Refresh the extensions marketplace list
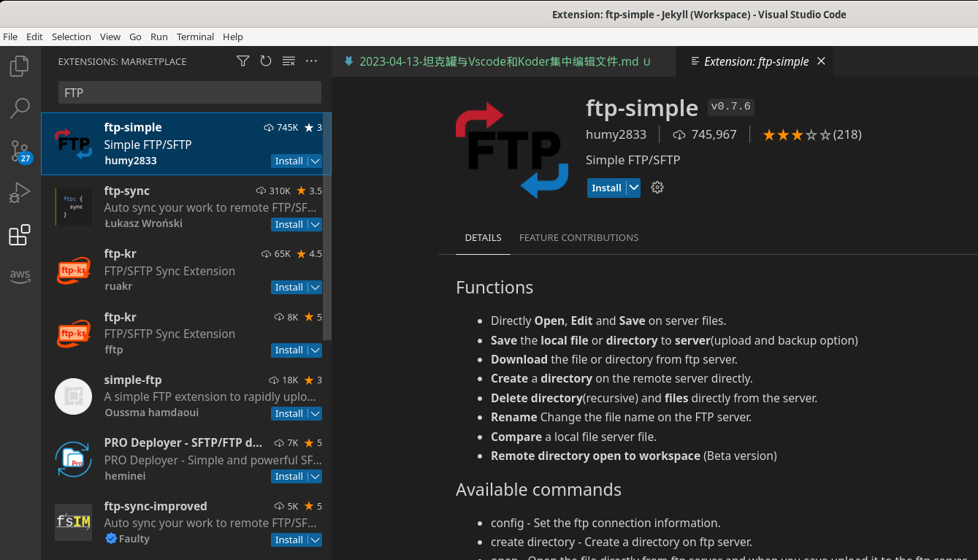This screenshot has width=978, height=560. (x=266, y=61)
